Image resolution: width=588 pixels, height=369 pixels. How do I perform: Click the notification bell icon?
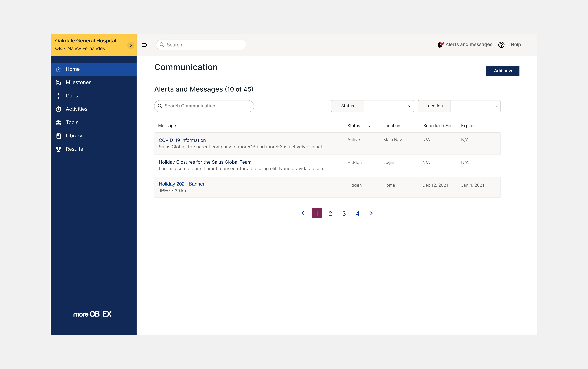click(440, 45)
